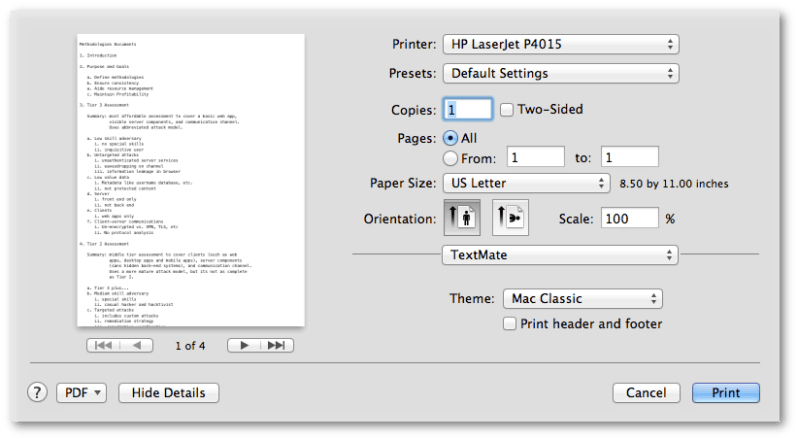
Task: Jump to last preview page
Action: click(x=277, y=345)
